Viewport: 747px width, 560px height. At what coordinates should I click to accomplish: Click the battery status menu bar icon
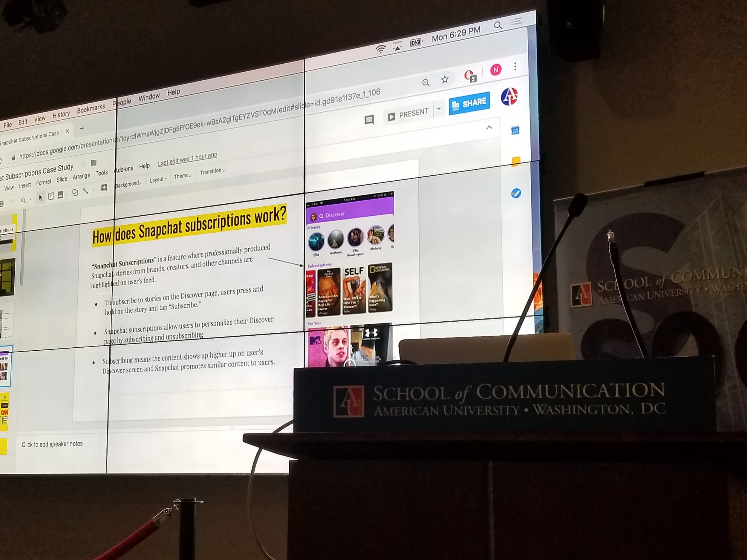tap(416, 42)
